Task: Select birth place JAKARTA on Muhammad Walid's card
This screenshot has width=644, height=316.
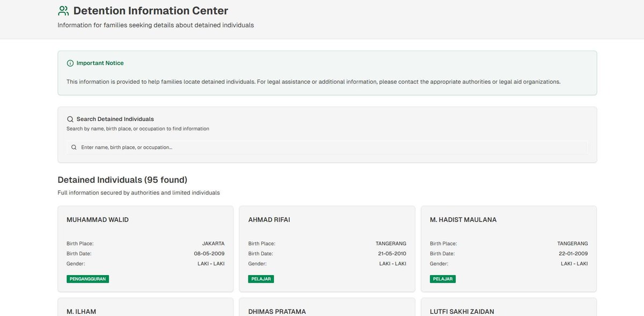Action: [213, 243]
